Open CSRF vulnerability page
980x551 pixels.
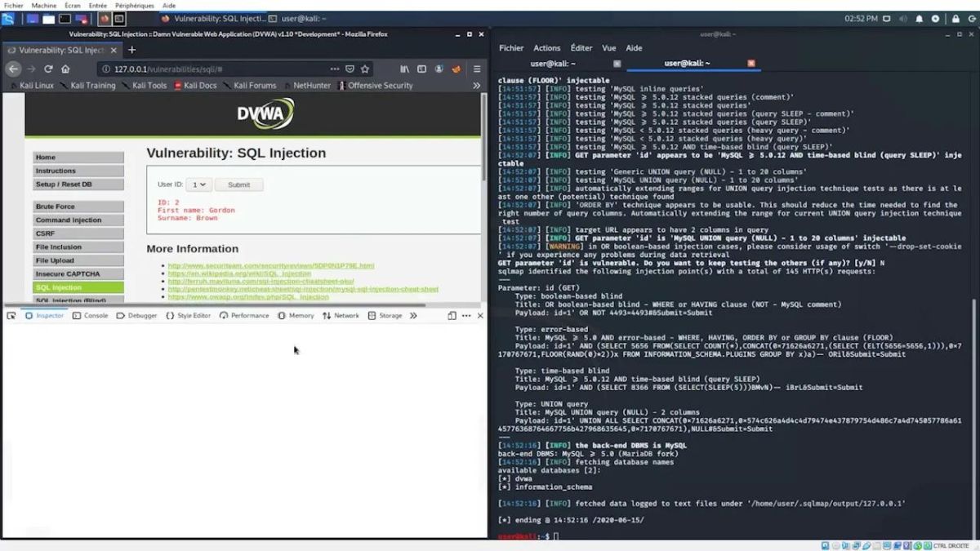[78, 233]
